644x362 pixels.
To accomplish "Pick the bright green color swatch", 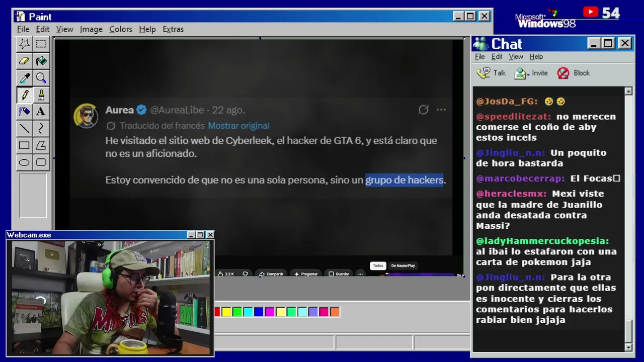I will point(237,312).
